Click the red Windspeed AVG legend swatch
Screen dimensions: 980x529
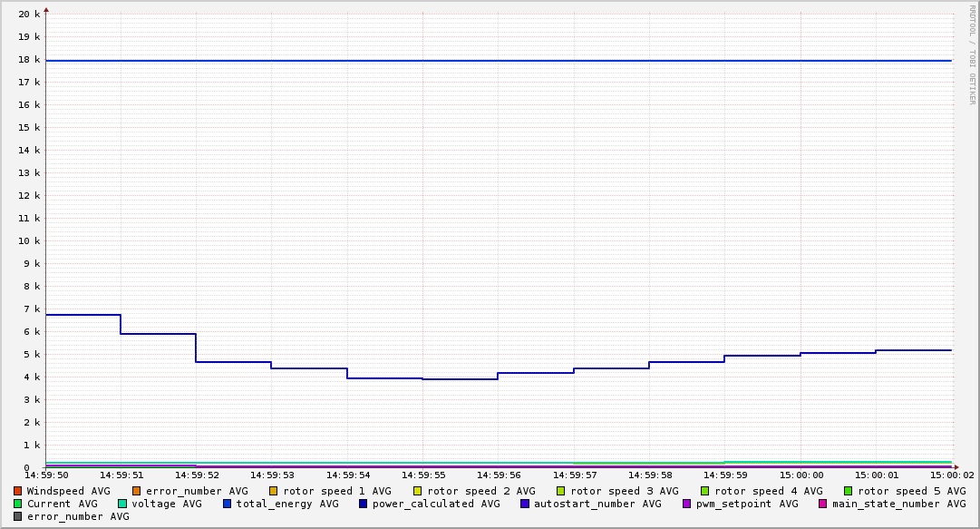(x=17, y=491)
